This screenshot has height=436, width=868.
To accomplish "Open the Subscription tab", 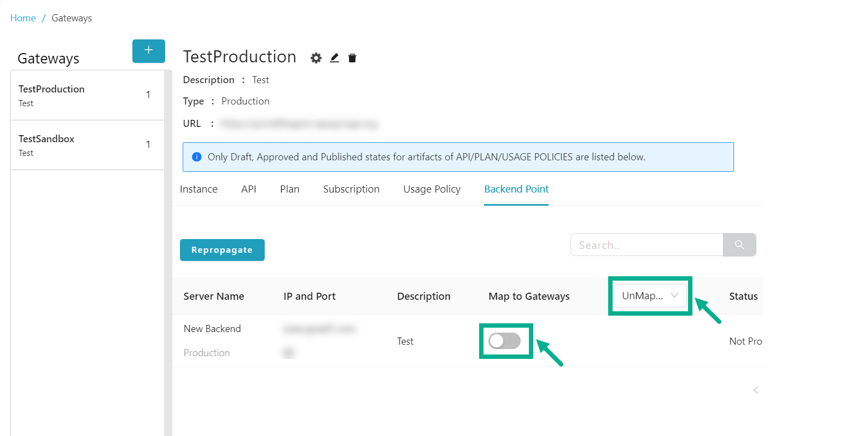I will click(x=351, y=189).
